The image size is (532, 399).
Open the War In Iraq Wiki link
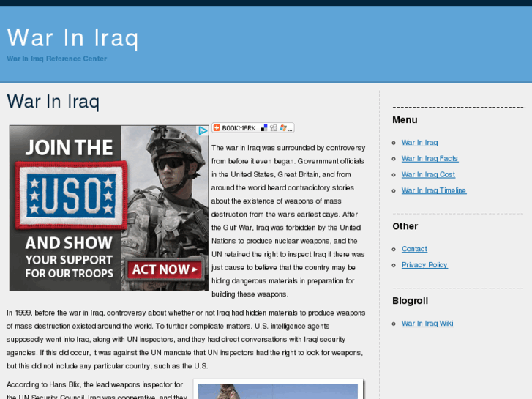tap(427, 324)
